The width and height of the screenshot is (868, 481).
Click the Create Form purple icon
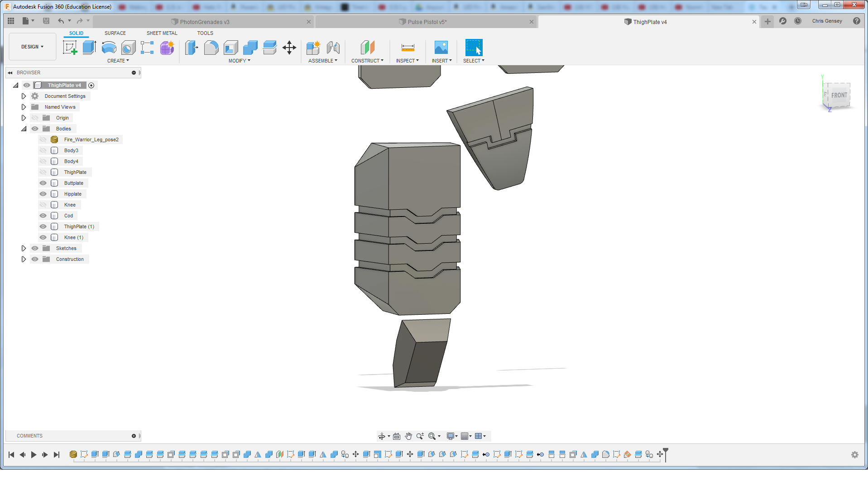point(167,48)
